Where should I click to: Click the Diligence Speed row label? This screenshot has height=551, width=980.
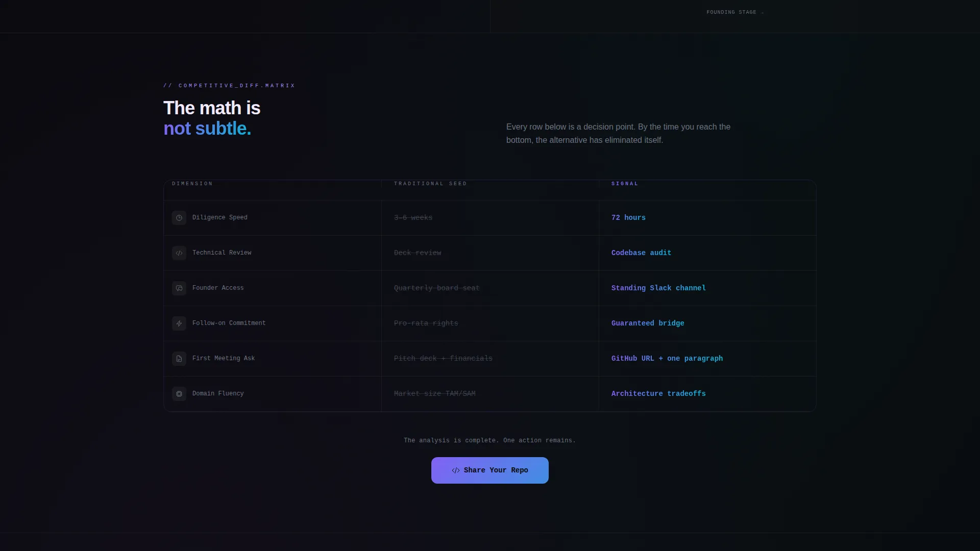(220, 217)
